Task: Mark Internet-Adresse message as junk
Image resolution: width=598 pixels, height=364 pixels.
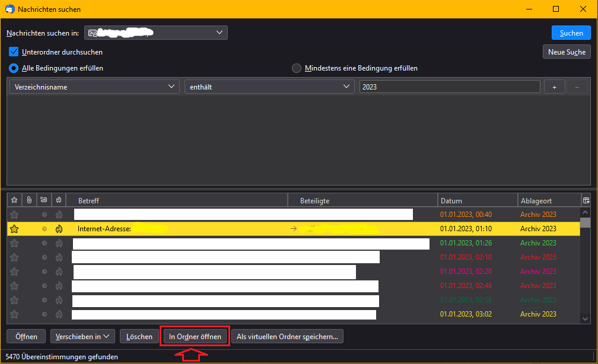Action: 59,229
